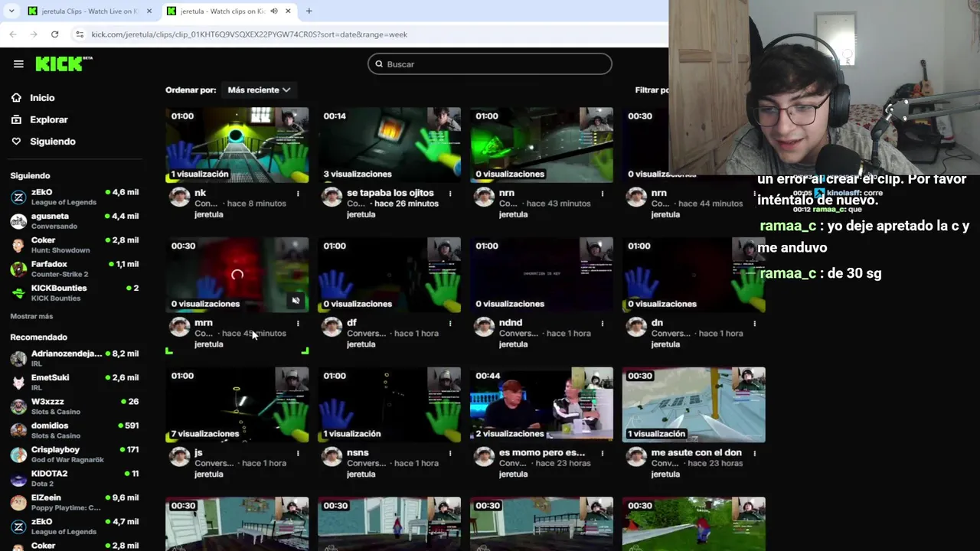The width and height of the screenshot is (980, 551).
Task: Click jeretula avatar under js clip
Action: tap(180, 457)
